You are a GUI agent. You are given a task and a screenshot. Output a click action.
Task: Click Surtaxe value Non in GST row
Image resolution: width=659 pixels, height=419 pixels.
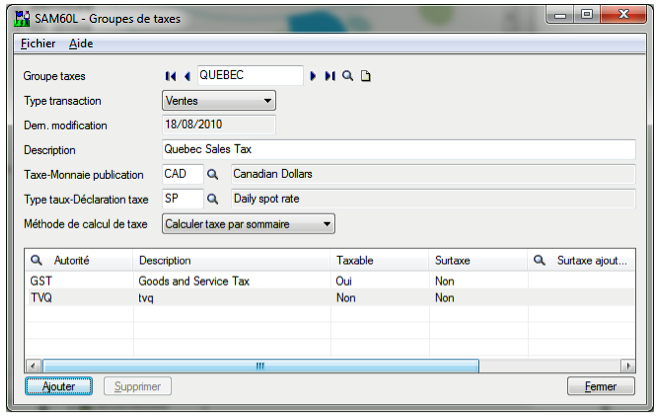(x=478, y=281)
